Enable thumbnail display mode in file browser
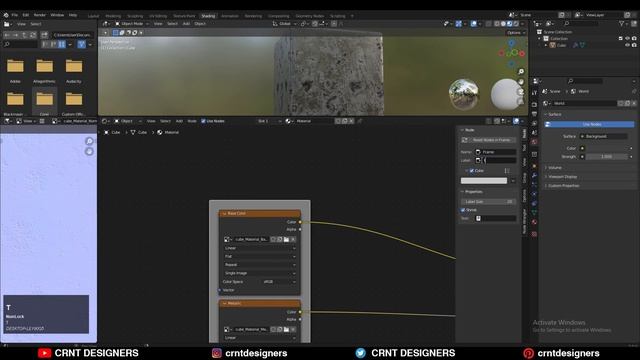This screenshot has height=360, width=640. (x=62, y=44)
